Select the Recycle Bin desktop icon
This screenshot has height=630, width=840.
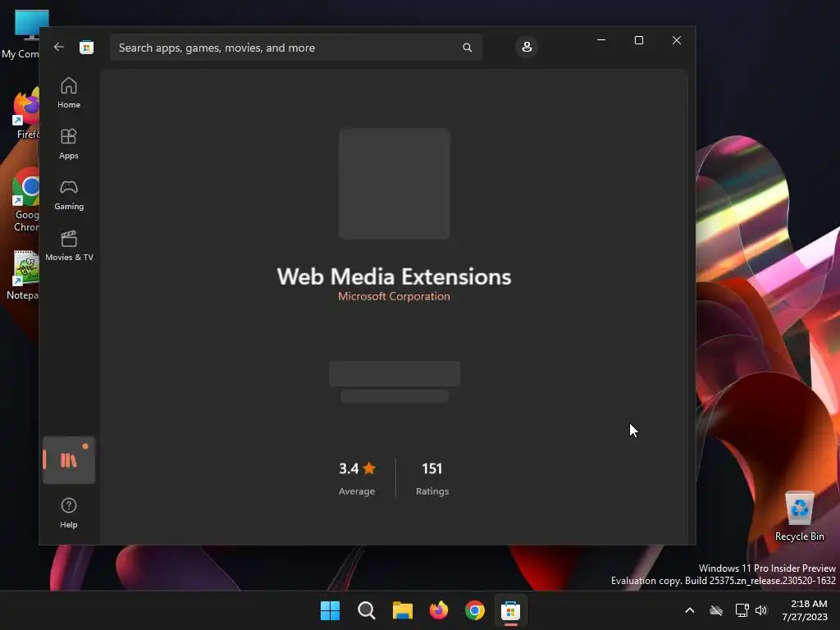pyautogui.click(x=799, y=516)
